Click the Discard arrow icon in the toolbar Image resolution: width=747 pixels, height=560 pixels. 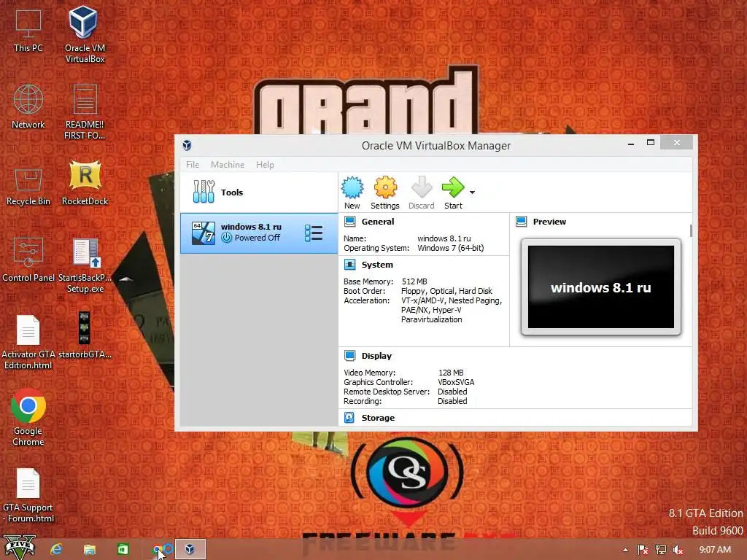tap(421, 187)
